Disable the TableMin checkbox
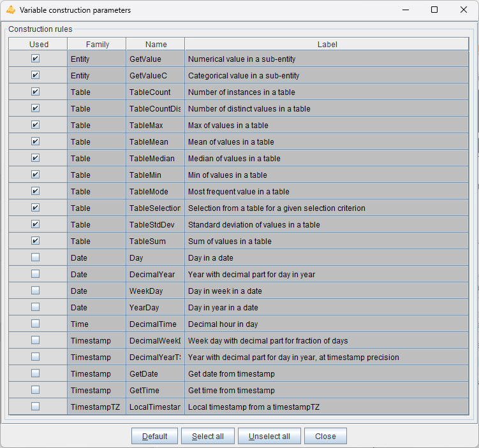 tap(36, 174)
